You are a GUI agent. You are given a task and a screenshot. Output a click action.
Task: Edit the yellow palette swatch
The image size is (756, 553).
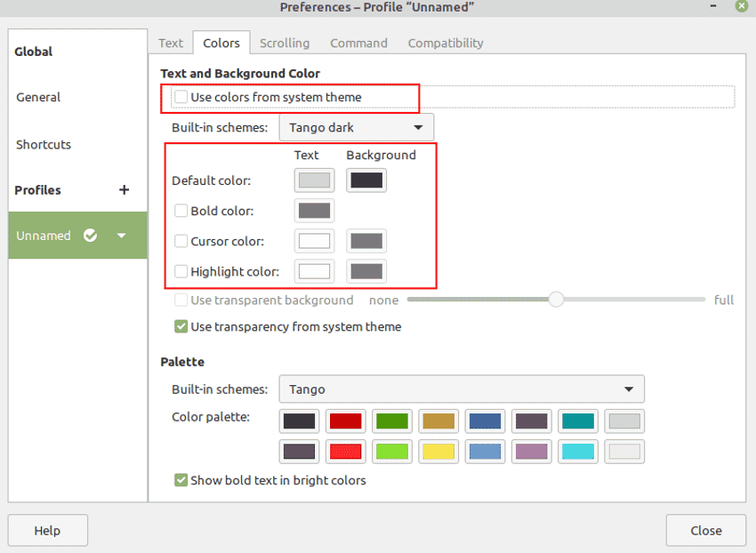[x=438, y=452]
